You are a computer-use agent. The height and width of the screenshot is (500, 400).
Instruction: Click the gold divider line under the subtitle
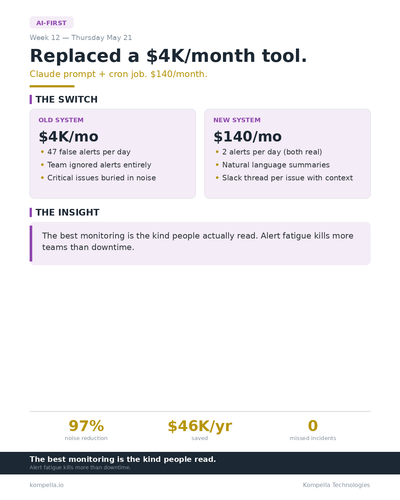tap(52, 86)
